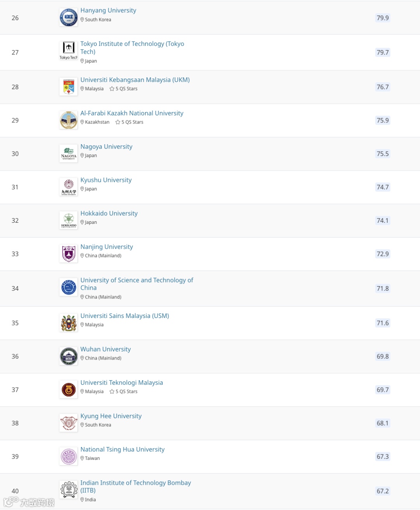Click the USTC round blue logo
This screenshot has height=510, width=420.
[x=68, y=288]
